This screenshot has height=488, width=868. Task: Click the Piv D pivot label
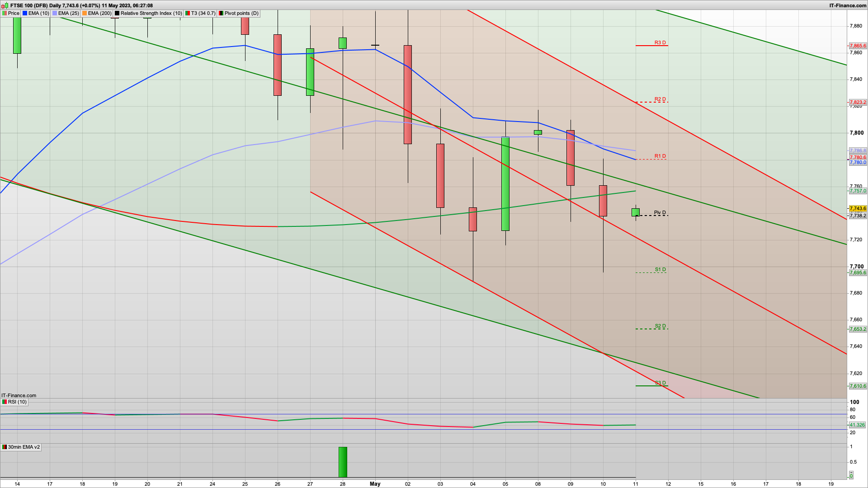point(660,212)
